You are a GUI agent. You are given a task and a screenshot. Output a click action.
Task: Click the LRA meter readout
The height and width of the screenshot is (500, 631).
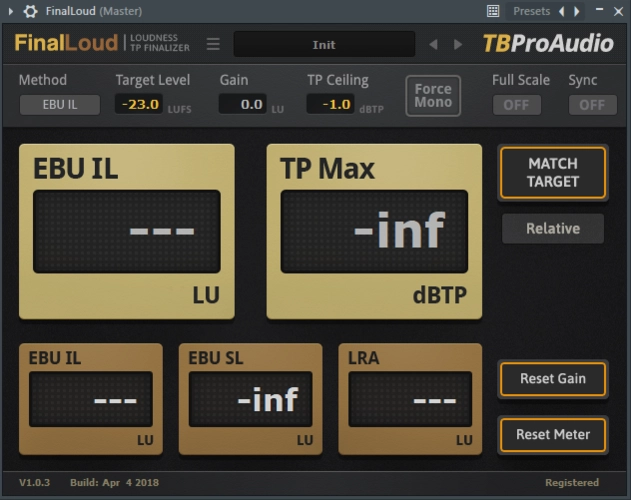coord(410,399)
